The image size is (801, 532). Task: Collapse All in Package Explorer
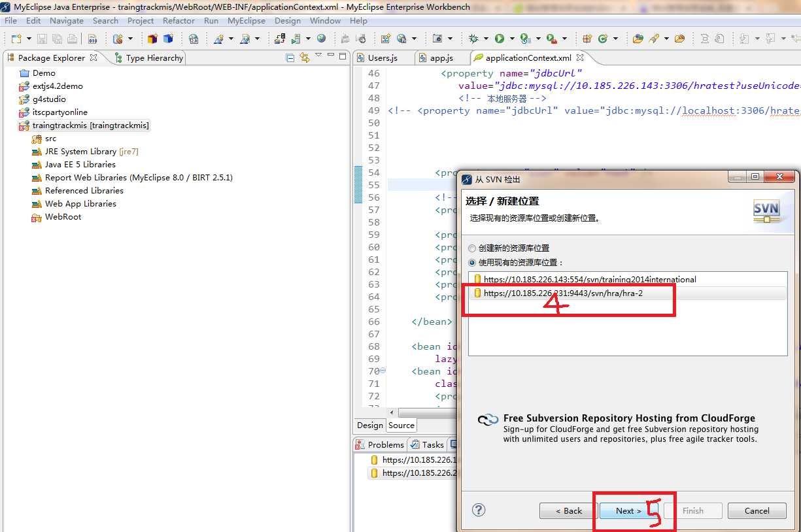point(290,58)
